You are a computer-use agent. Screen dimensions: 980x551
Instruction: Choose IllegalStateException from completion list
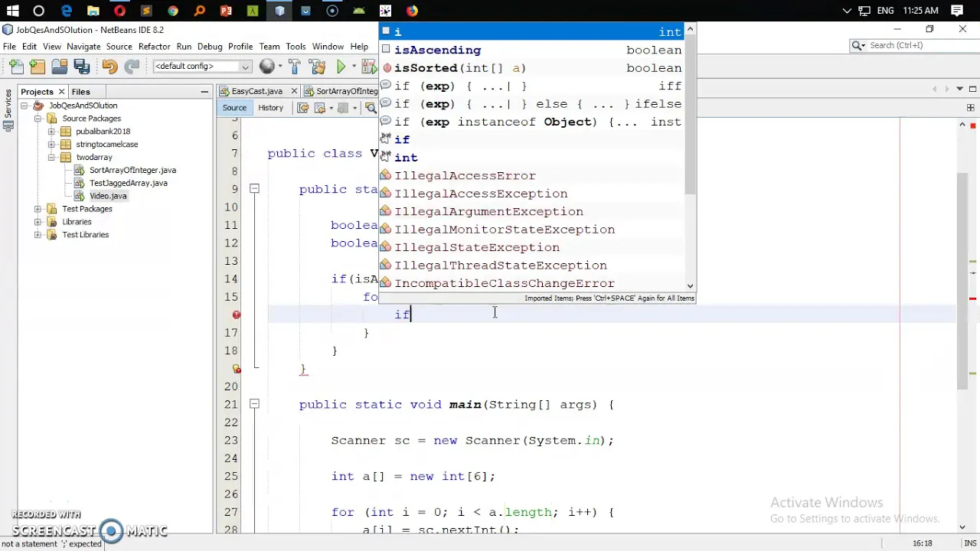[x=531, y=247]
